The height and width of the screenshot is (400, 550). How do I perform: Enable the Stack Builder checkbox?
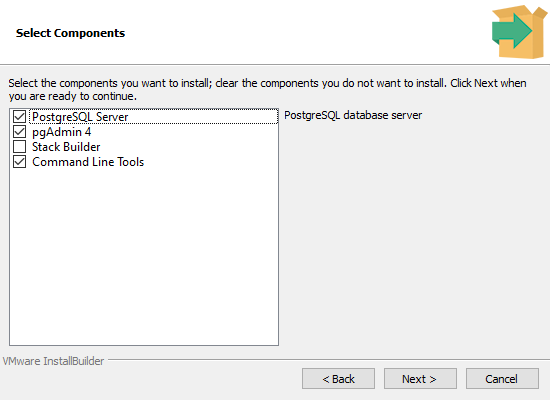pos(20,147)
